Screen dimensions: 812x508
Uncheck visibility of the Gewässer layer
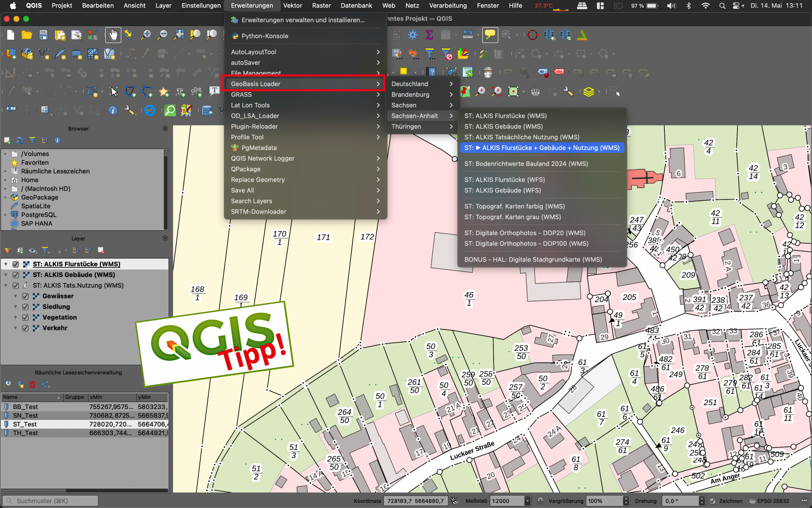click(x=25, y=296)
